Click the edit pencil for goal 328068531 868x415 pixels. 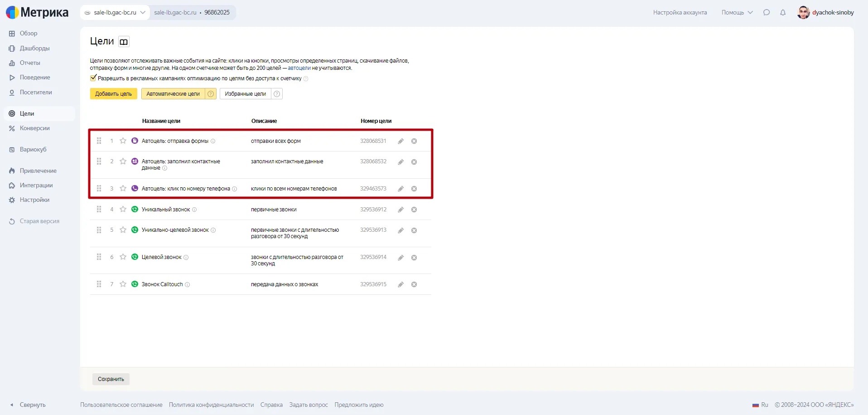(400, 141)
